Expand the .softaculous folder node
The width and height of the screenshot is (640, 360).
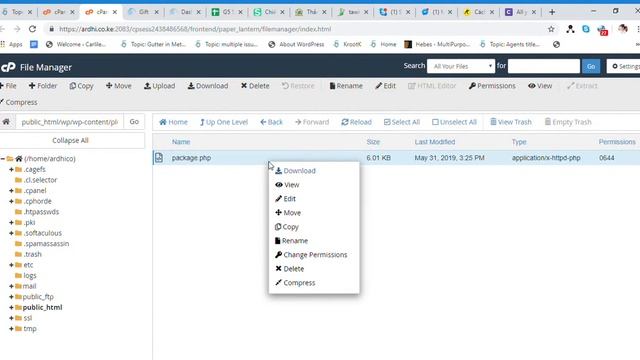click(x=11, y=233)
